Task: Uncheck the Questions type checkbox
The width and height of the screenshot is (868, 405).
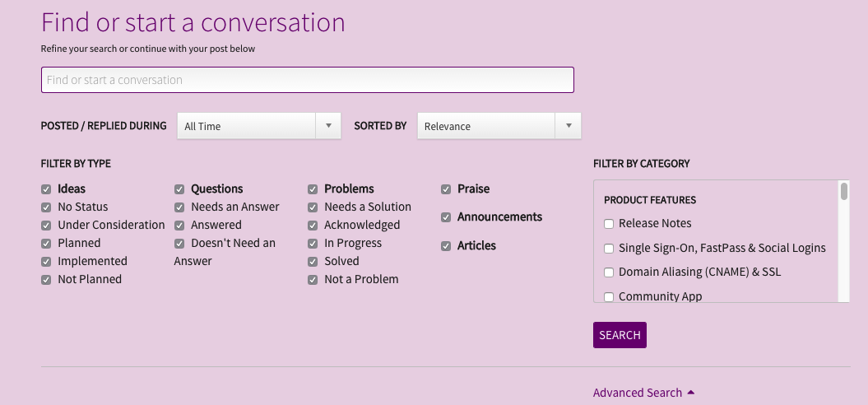Action: (179, 189)
